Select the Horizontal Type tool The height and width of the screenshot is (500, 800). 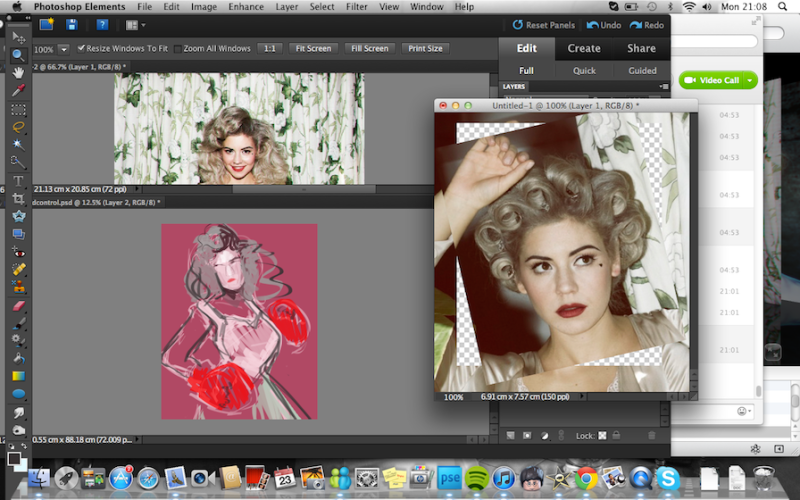(x=18, y=181)
